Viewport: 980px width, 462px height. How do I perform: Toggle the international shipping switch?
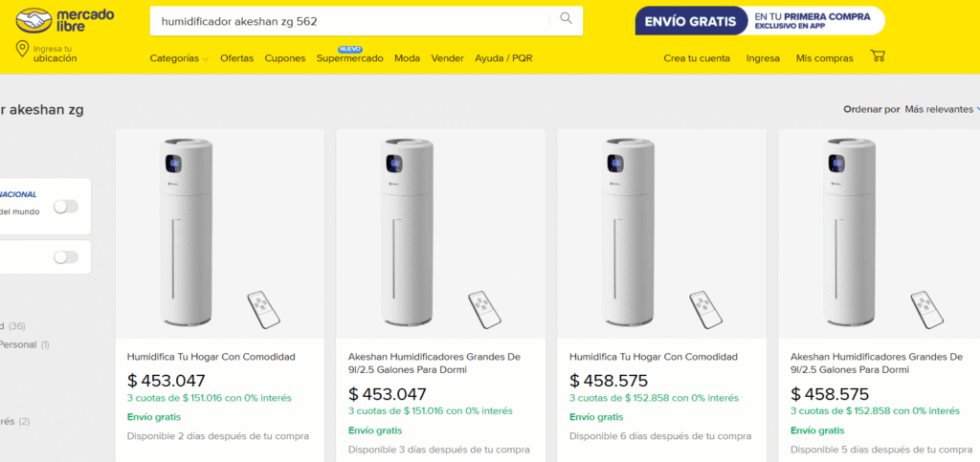point(65,207)
